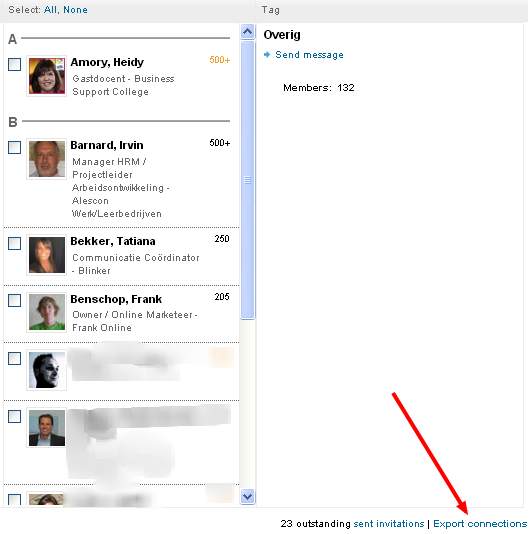Open Amory, Heidy name

(x=107, y=62)
